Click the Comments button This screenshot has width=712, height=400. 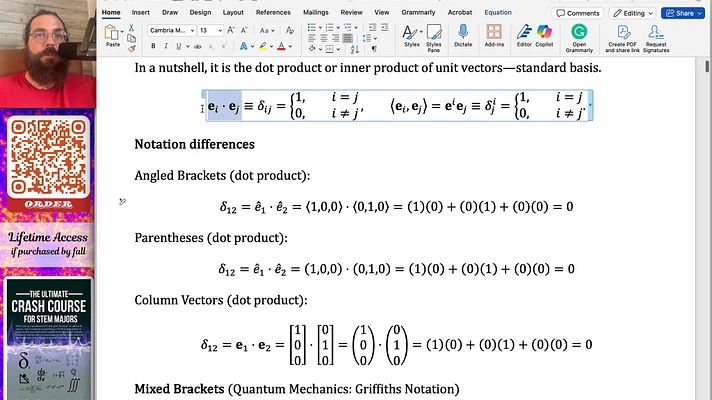(577, 13)
